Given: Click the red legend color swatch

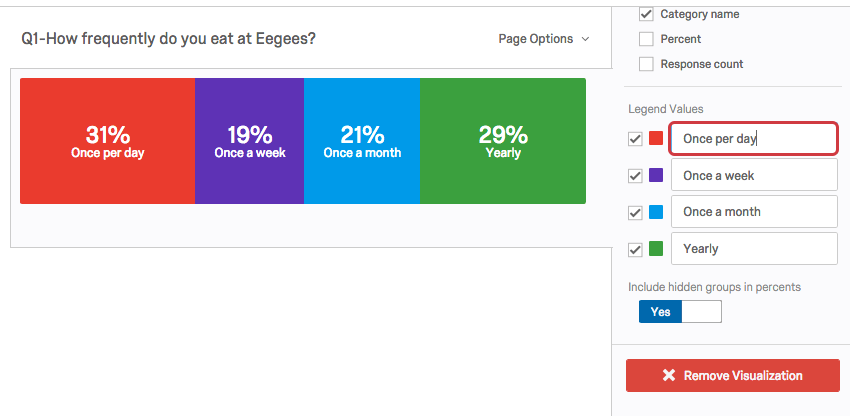Looking at the screenshot, I should 656,139.
